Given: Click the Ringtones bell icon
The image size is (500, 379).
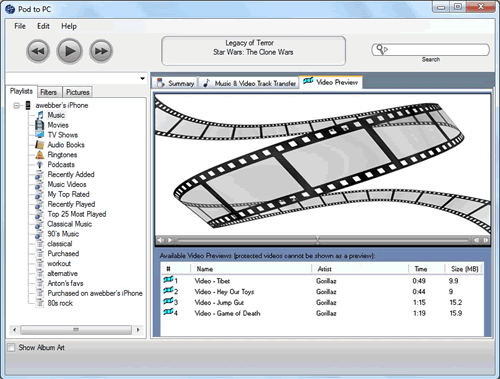Looking at the screenshot, I should (x=40, y=155).
